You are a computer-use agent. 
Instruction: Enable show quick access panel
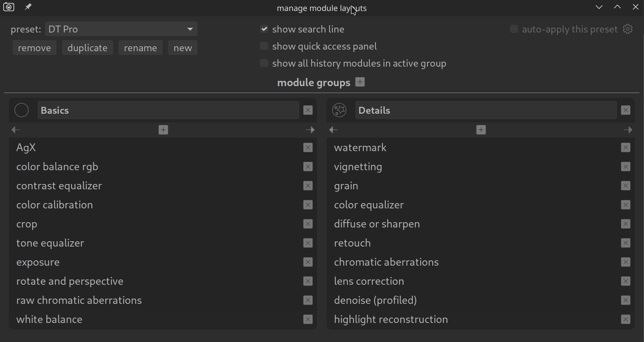tap(264, 46)
